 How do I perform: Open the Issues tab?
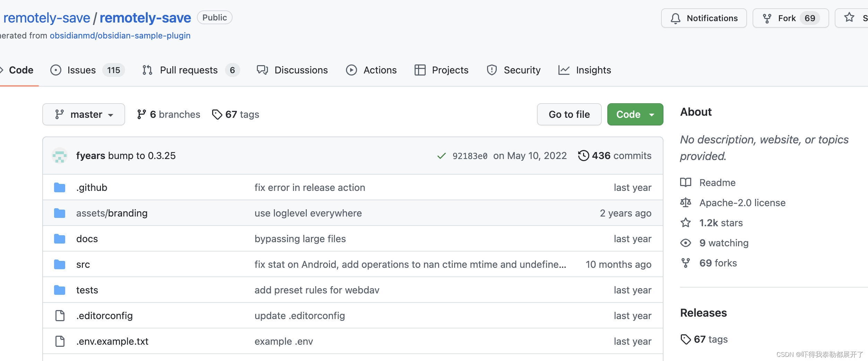point(87,70)
